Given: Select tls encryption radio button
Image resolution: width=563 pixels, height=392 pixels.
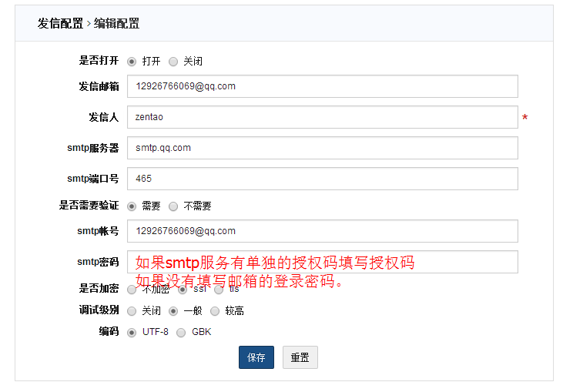Looking at the screenshot, I should pos(219,290).
